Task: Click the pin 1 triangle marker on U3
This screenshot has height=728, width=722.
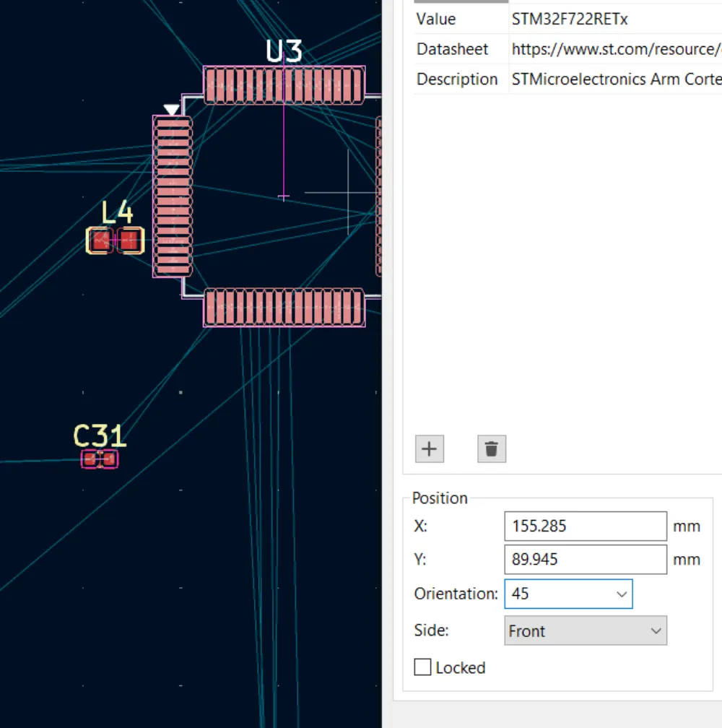Action: click(171, 110)
